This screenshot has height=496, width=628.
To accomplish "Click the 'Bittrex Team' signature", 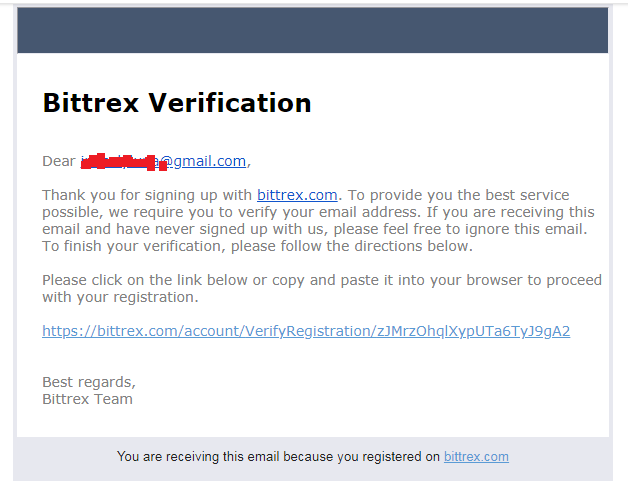I will pyautogui.click(x=87, y=399).
